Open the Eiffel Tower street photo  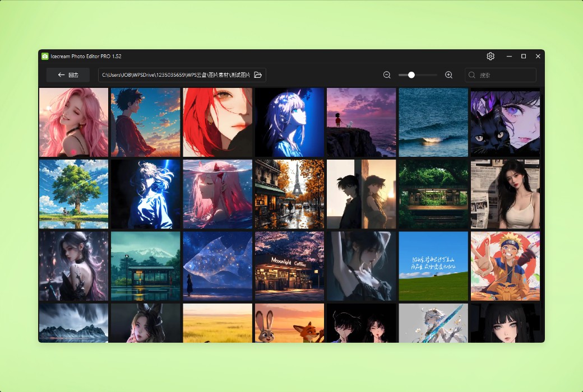[289, 194]
